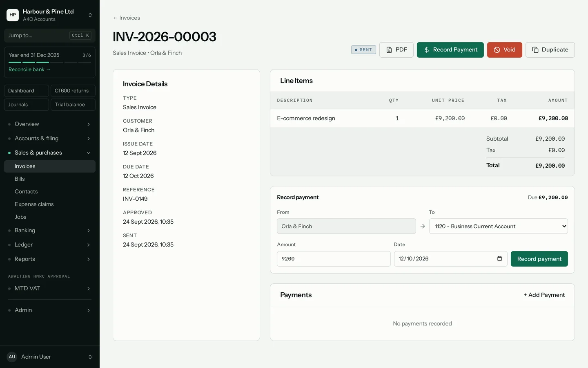This screenshot has width=588, height=368.
Task: Click the Duplicate copy icon
Action: pyautogui.click(x=535, y=50)
